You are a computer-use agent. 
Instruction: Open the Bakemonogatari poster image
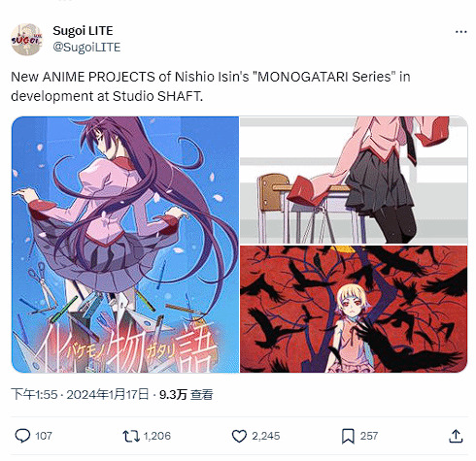125,245
